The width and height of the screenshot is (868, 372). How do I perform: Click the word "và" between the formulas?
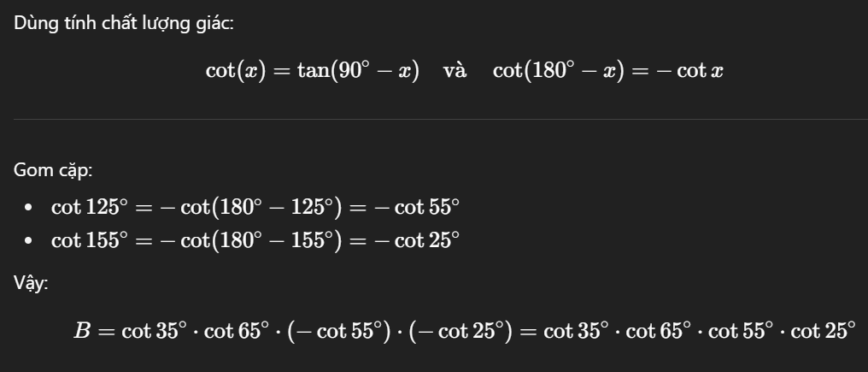click(455, 70)
